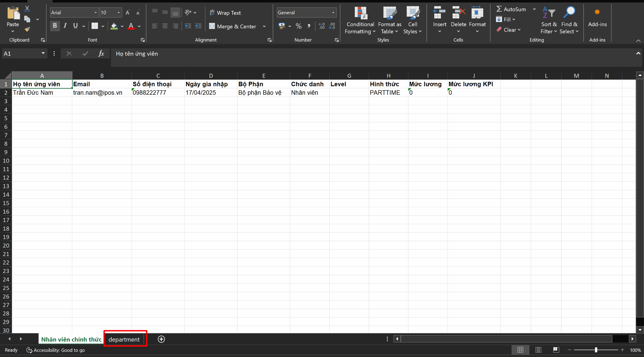
Task: Toggle Bold formatting
Action: tap(55, 26)
